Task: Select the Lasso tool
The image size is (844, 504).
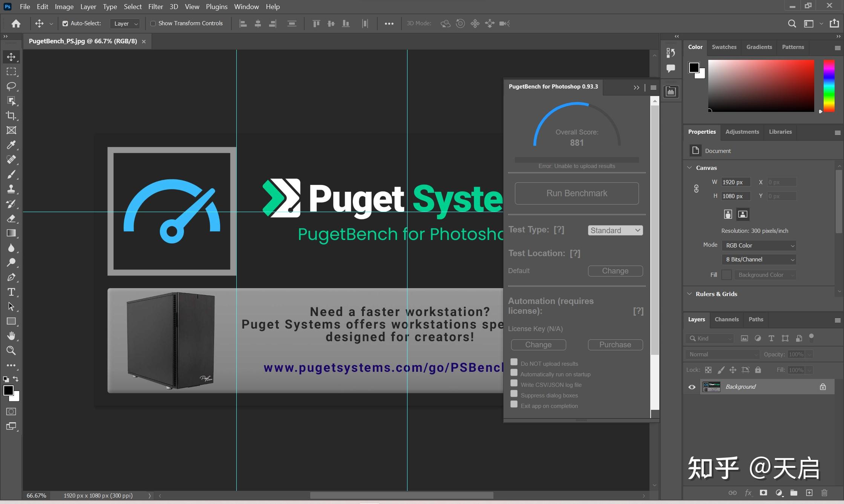Action: (x=11, y=86)
